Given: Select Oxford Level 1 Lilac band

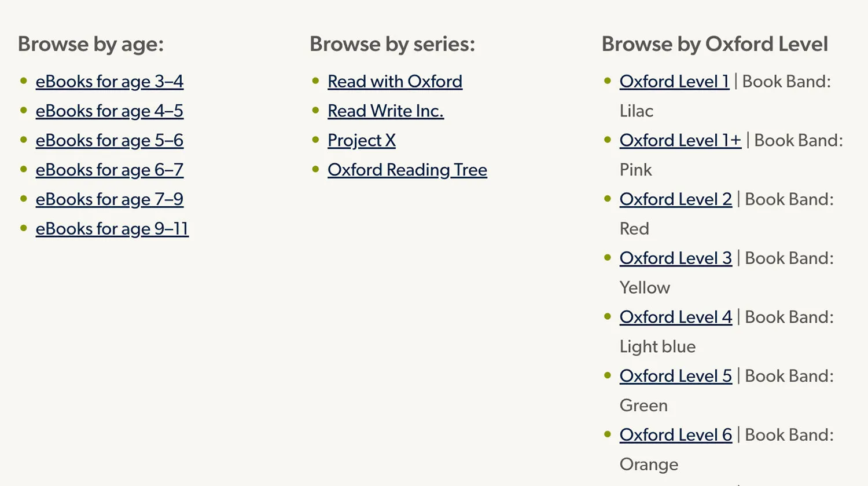Looking at the screenshot, I should pos(674,82).
